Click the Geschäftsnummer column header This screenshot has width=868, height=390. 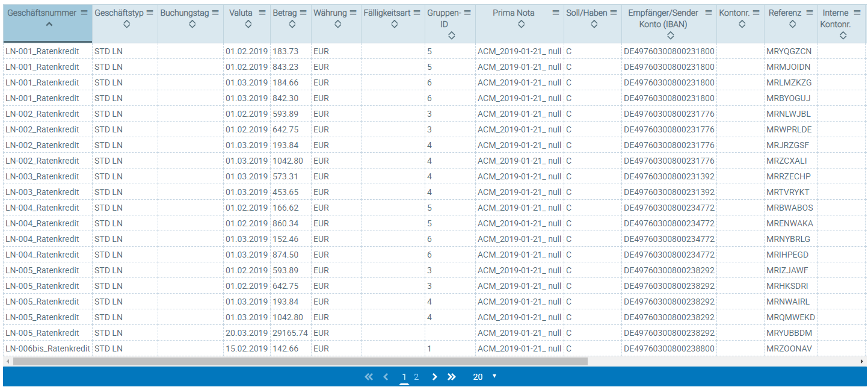click(x=48, y=24)
